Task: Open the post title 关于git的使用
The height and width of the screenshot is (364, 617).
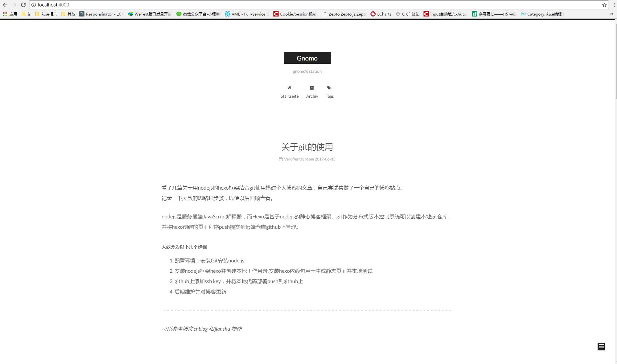Action: (307, 147)
